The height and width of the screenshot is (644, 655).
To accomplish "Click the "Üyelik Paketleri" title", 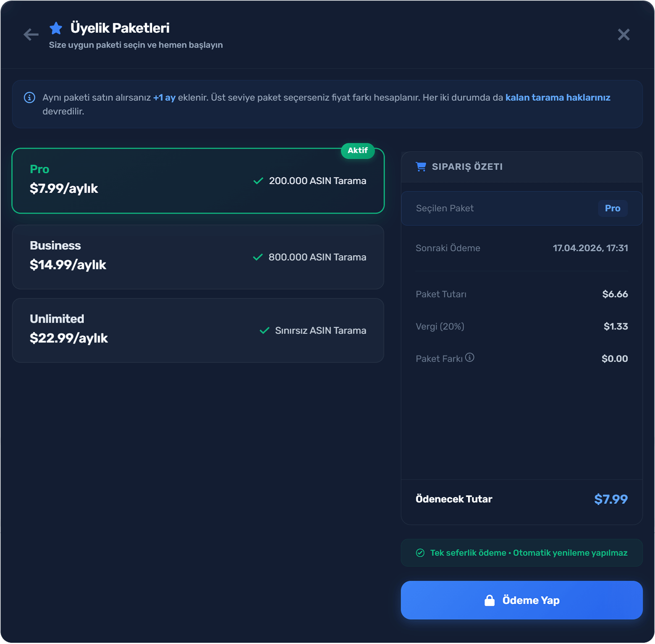I will click(x=120, y=28).
